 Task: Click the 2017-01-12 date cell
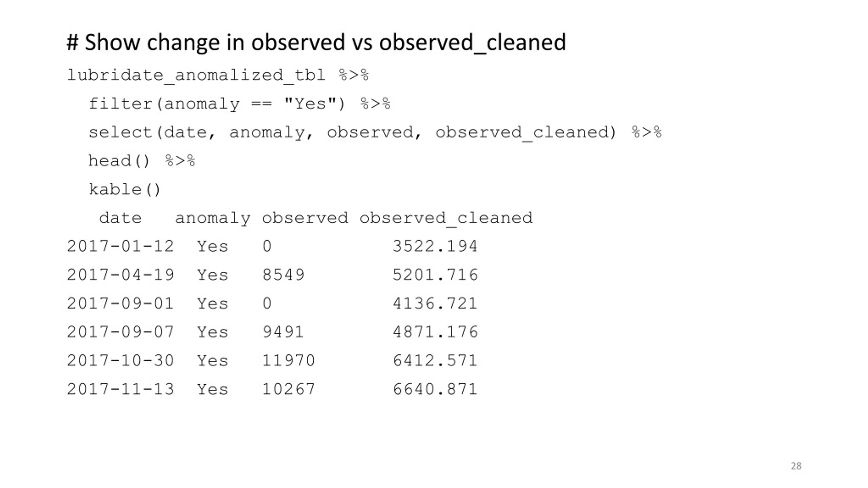[x=120, y=246]
